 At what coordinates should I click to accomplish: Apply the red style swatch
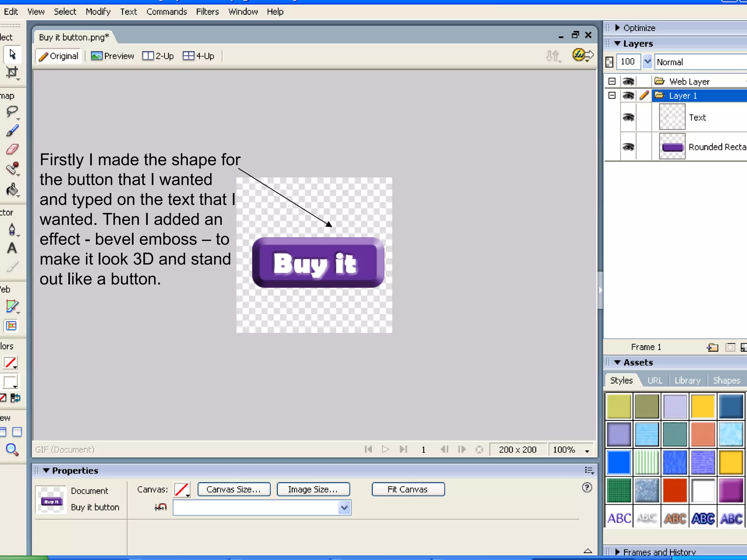click(675, 490)
